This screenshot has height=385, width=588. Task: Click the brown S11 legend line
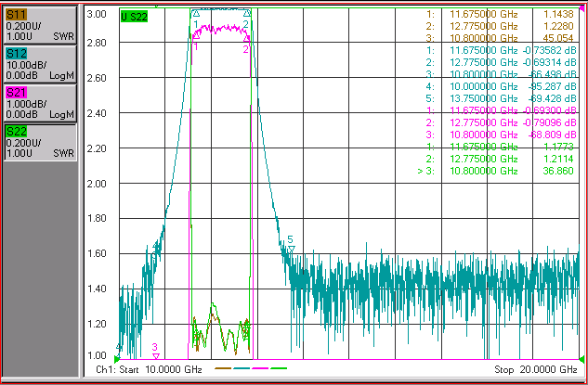(223, 368)
